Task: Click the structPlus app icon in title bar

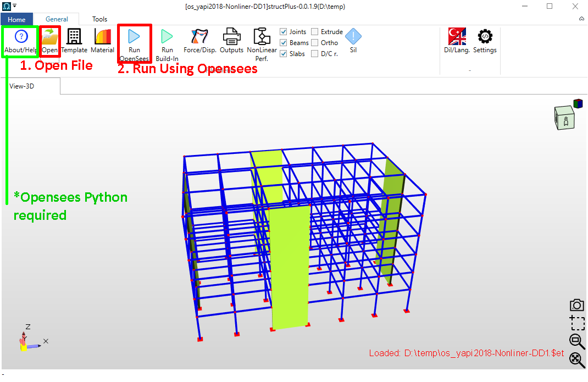Action: [x=7, y=7]
